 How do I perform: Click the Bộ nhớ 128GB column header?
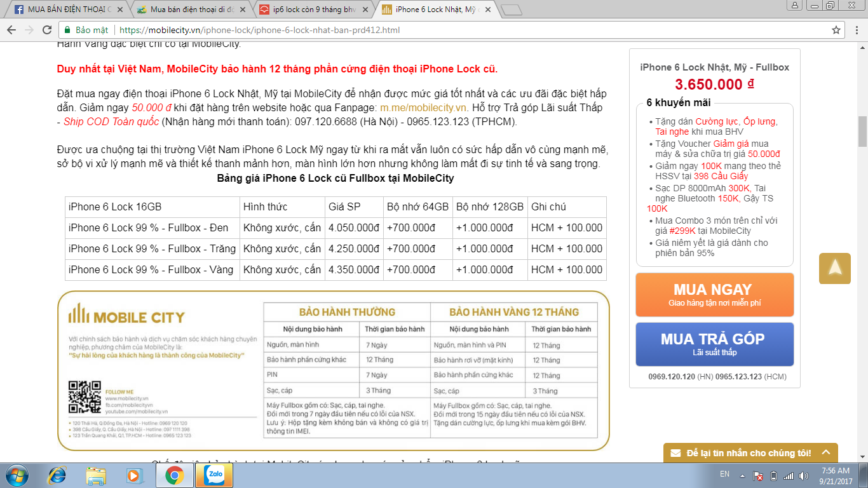point(490,207)
